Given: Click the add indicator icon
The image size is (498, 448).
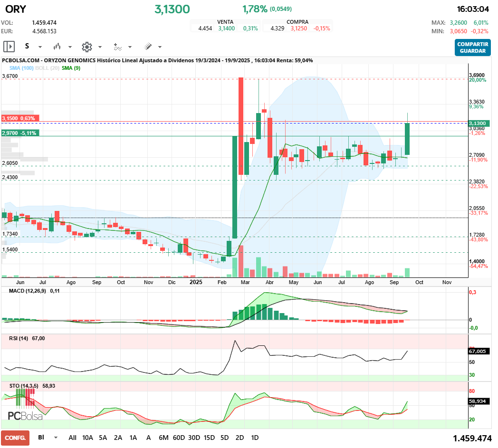Looking at the screenshot, I should tap(117, 47).
